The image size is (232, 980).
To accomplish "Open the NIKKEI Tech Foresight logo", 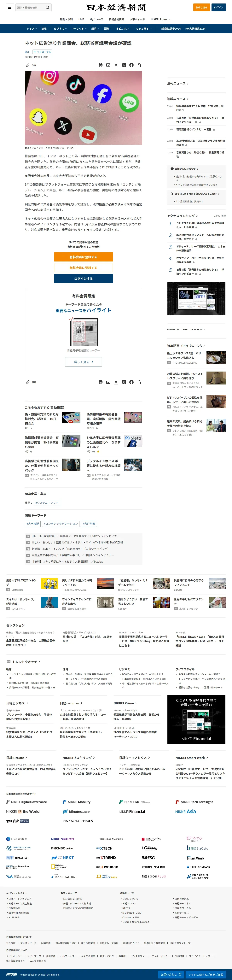I will (194, 801).
